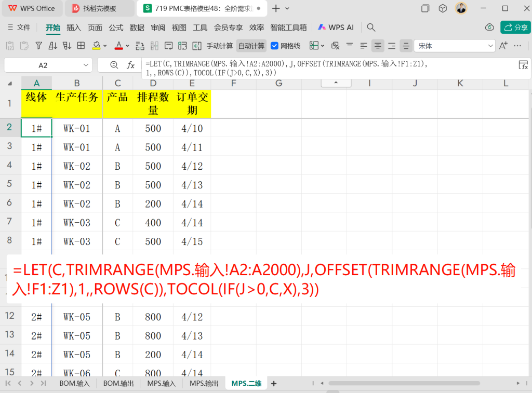Click the horizontal scrollbar thumb
Image resolution: width=532 pixels, height=393 pixels.
(x=404, y=383)
